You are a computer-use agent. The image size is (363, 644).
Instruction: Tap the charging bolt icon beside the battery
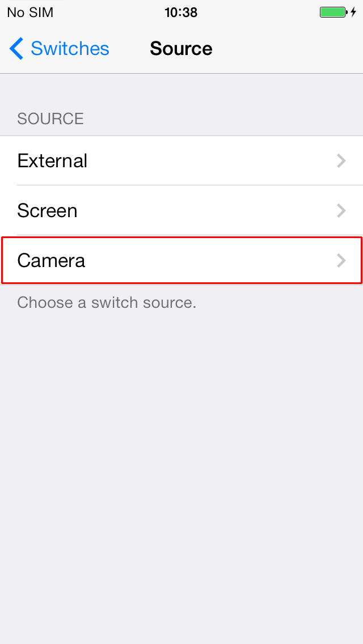click(353, 12)
